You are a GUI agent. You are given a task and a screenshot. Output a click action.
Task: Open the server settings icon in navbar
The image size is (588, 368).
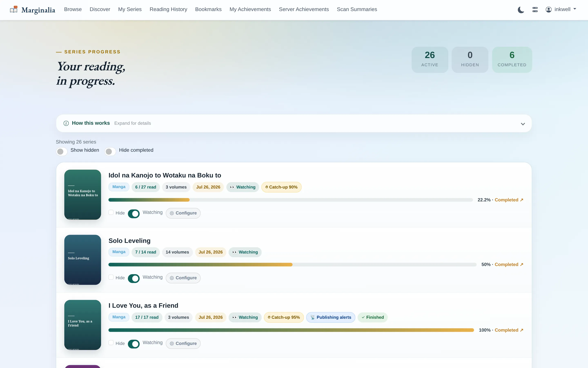click(535, 9)
